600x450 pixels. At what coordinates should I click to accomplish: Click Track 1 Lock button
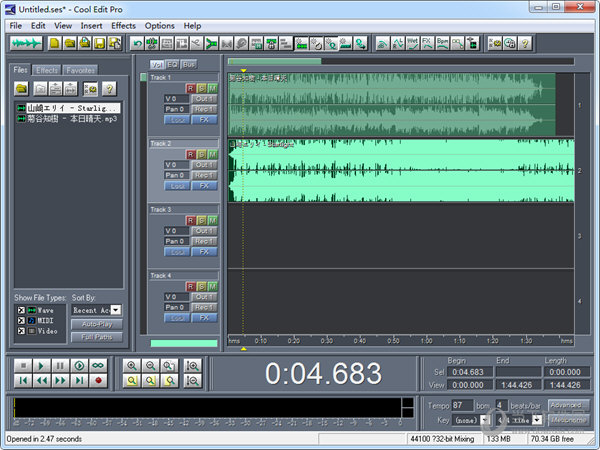[x=177, y=120]
